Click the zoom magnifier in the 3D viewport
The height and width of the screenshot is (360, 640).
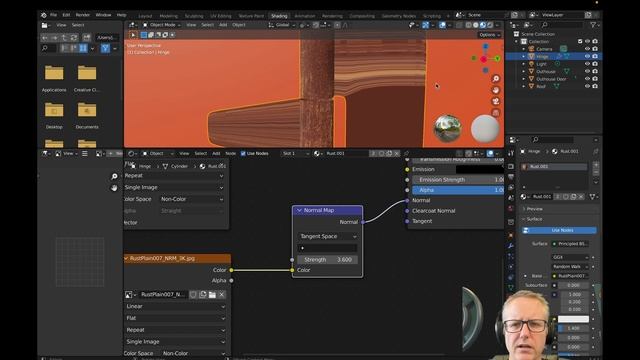pyautogui.click(x=496, y=79)
